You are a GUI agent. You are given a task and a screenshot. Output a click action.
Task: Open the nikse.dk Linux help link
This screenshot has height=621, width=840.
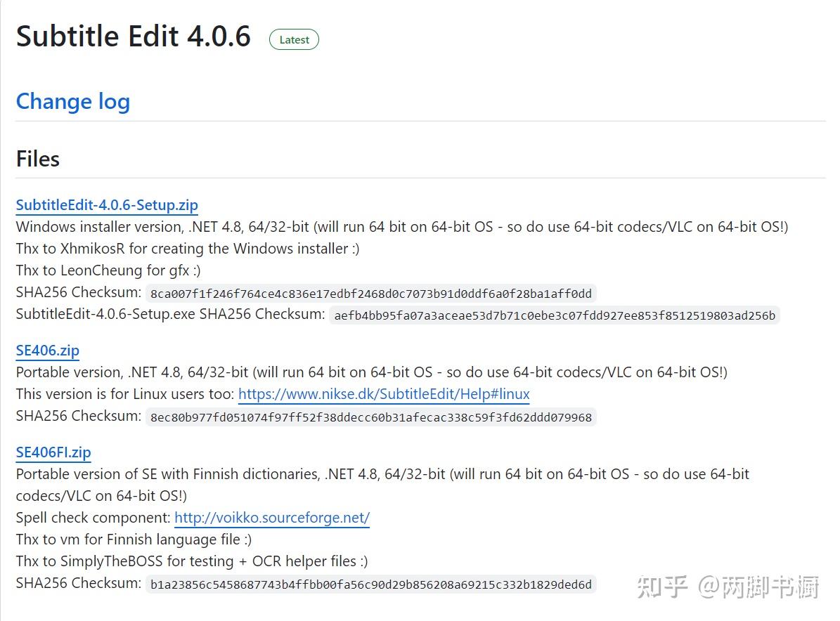[384, 394]
